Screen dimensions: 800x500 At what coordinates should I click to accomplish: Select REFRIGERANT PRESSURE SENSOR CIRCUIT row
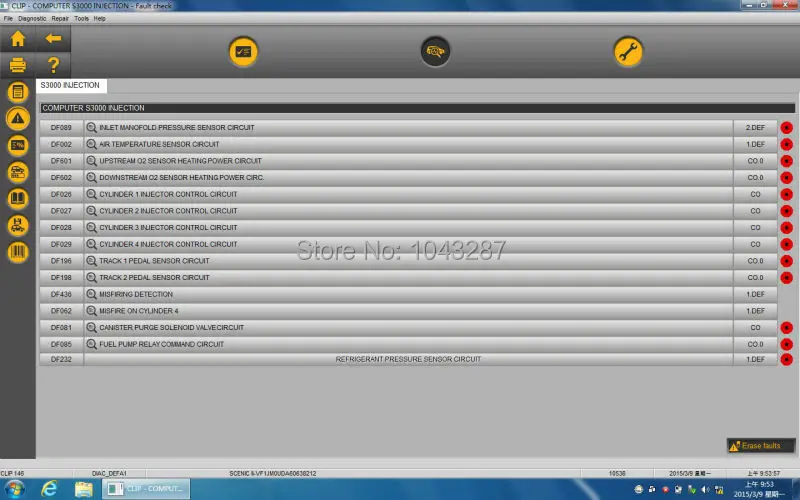point(408,359)
